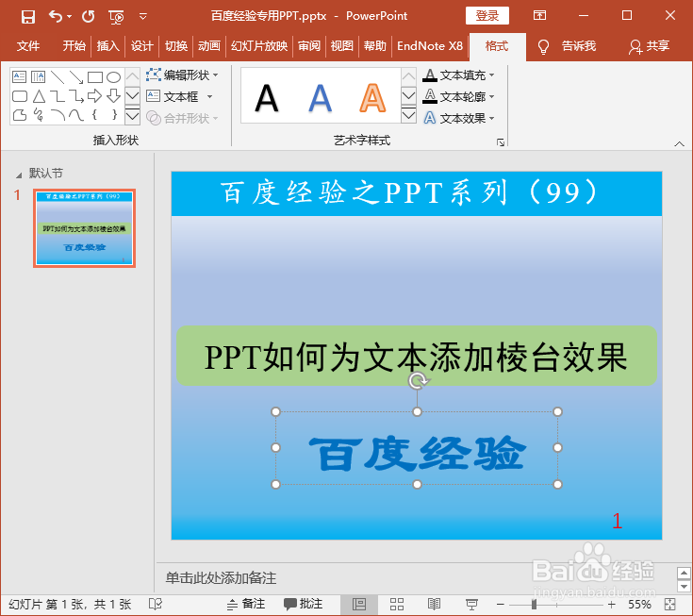Image resolution: width=693 pixels, height=616 pixels.
Task: Click the 单击此处添加备注 notes field
Action: click(221, 578)
